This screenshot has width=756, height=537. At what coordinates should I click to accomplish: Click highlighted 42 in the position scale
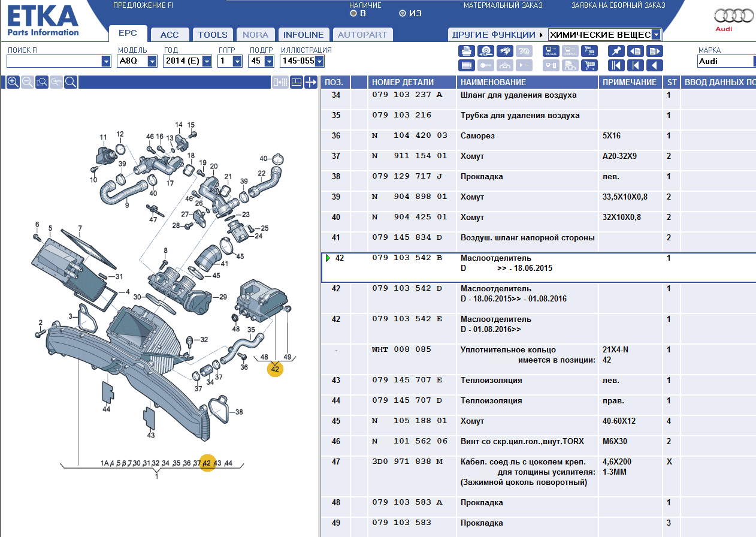pos(207,463)
